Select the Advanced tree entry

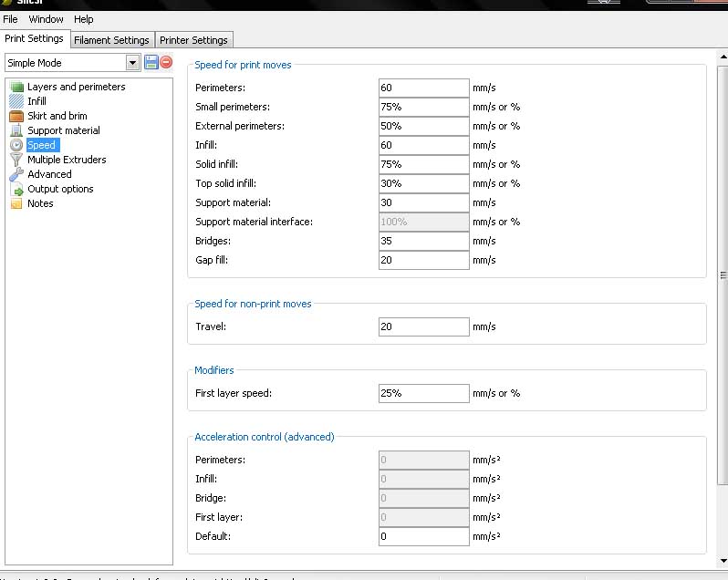coord(49,174)
